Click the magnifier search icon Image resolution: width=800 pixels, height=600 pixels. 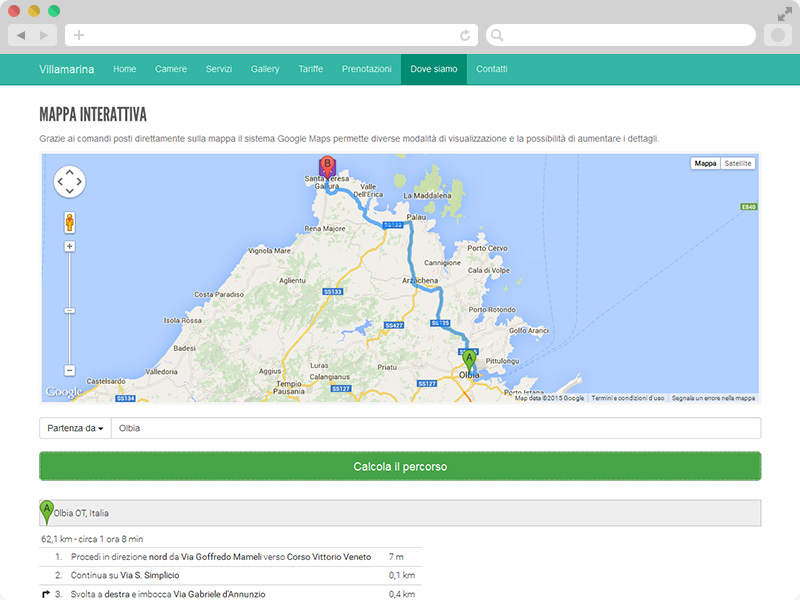497,35
